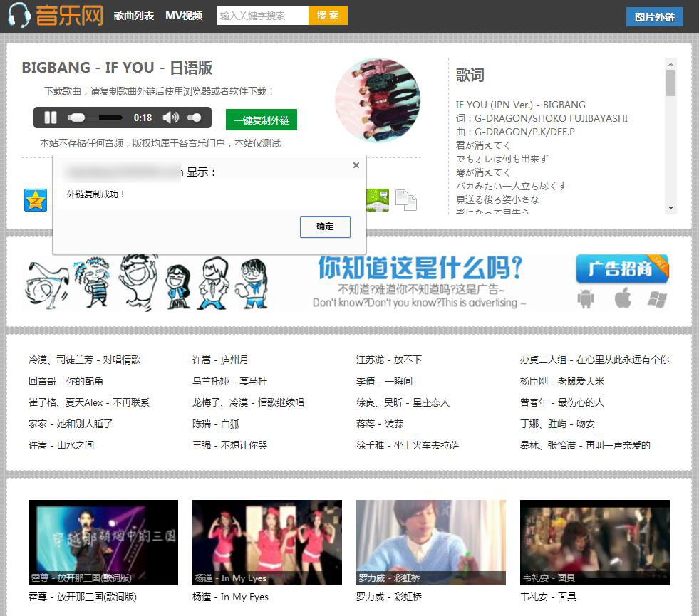The height and width of the screenshot is (616, 699).
Task: Share song via the QQ star icon
Action: tap(35, 200)
